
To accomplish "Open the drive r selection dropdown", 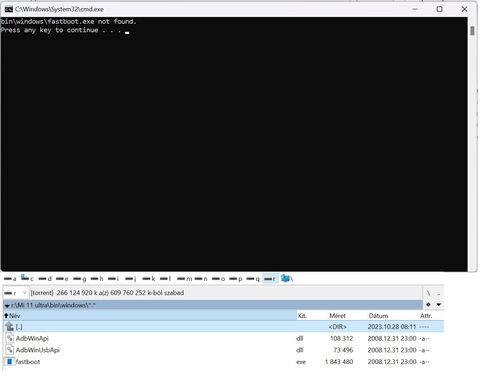I will click(15, 293).
